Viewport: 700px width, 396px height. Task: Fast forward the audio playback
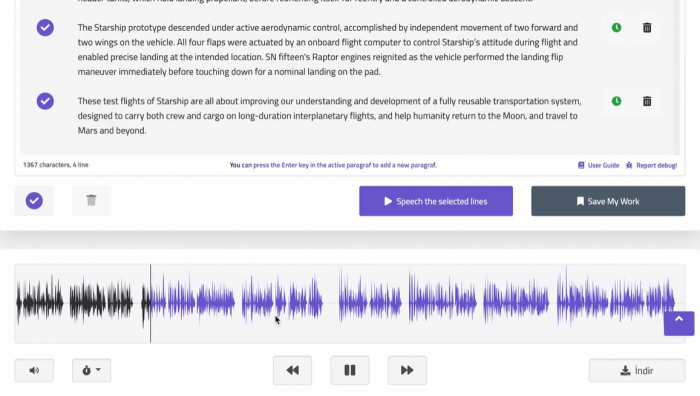[407, 370]
